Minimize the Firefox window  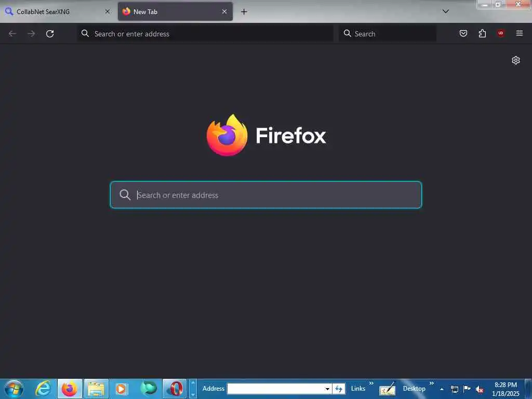pos(485,4)
